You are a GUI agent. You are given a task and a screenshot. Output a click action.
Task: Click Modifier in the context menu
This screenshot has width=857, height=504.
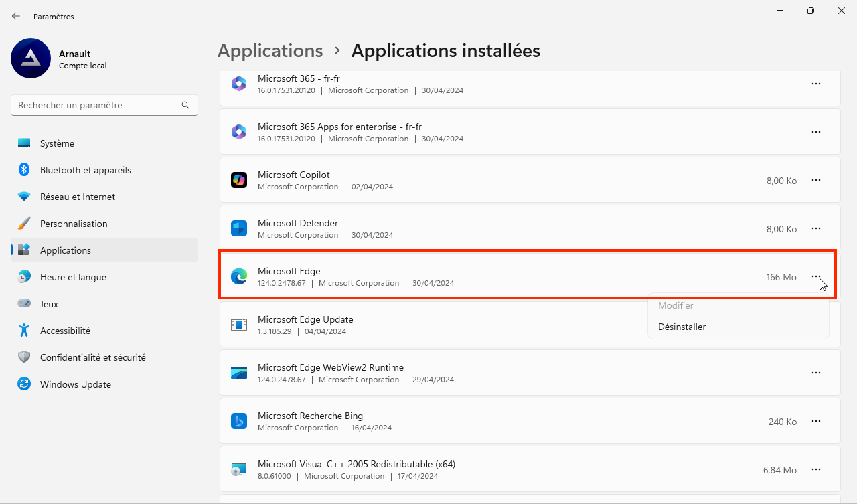pyautogui.click(x=675, y=305)
